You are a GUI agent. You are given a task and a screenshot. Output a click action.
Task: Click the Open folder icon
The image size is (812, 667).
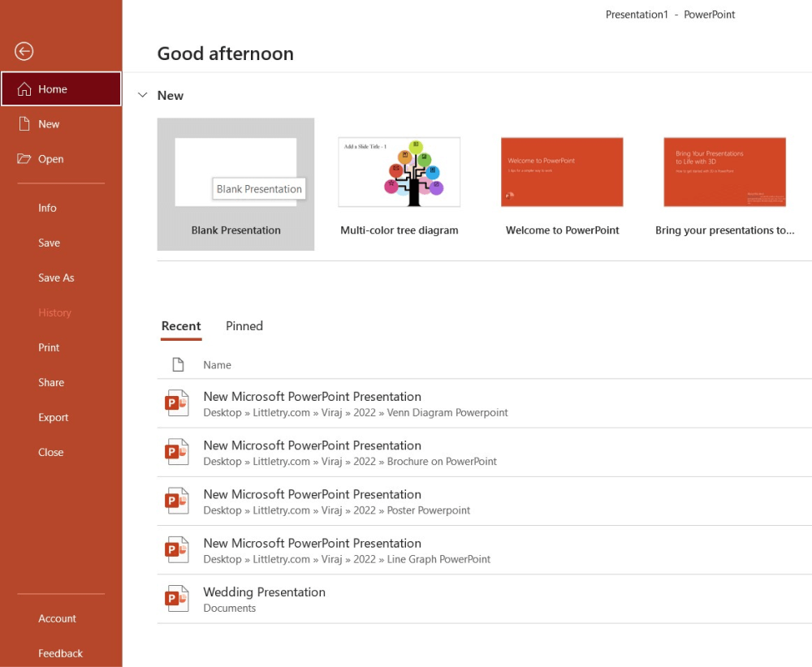(24, 159)
